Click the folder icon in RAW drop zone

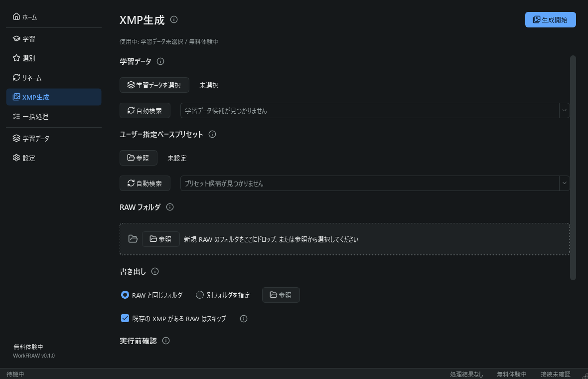click(x=133, y=239)
